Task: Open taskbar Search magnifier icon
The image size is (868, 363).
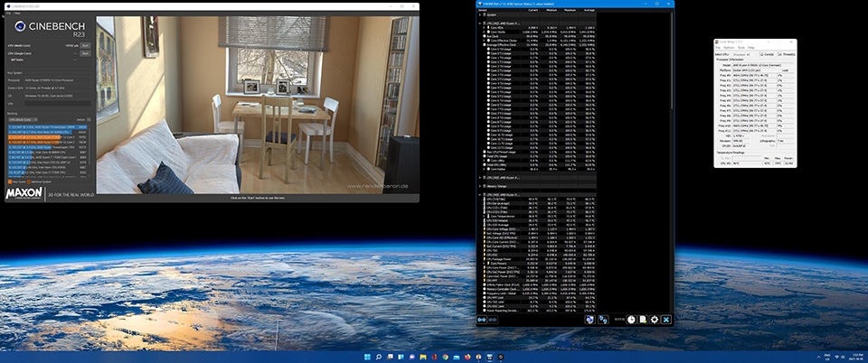Action: click(379, 357)
